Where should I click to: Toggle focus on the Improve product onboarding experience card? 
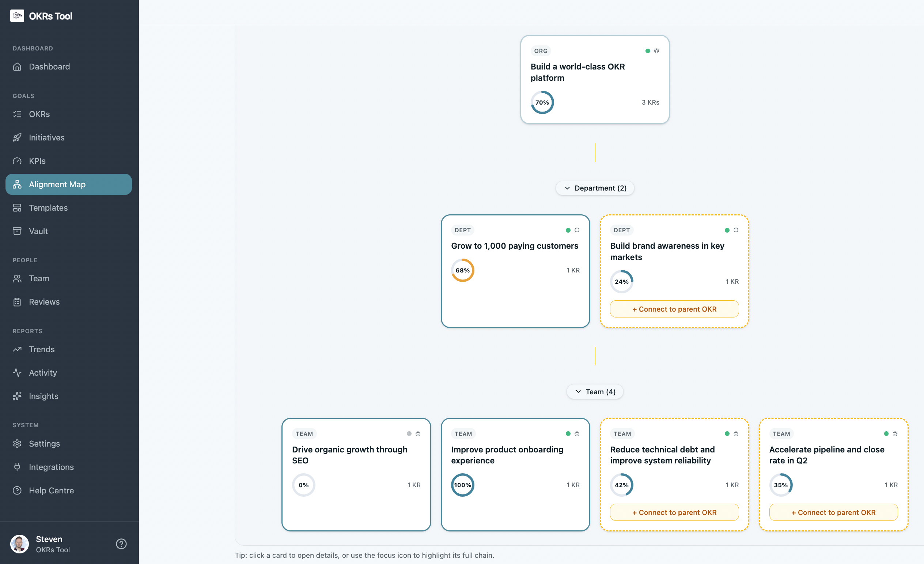click(x=576, y=434)
